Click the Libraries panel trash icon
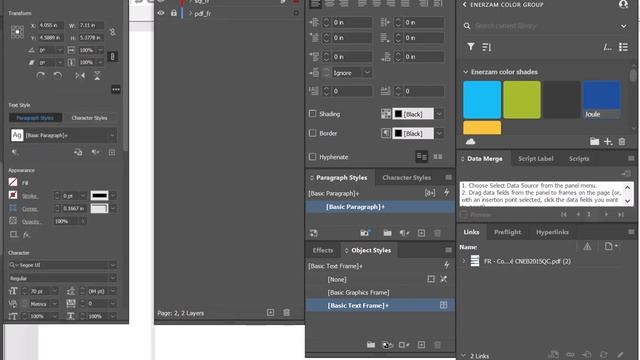This screenshot has width=640, height=360. pyautogui.click(x=622, y=142)
